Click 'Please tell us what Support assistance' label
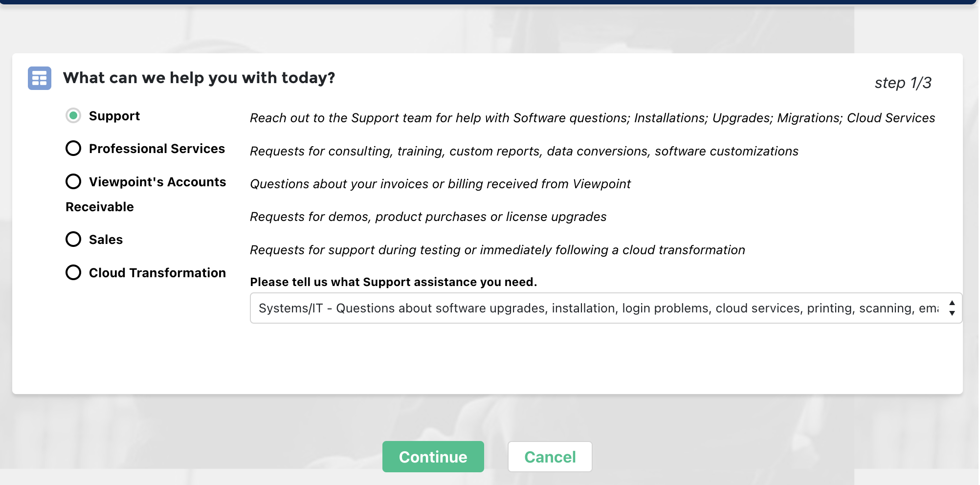980x485 pixels. [x=393, y=282]
